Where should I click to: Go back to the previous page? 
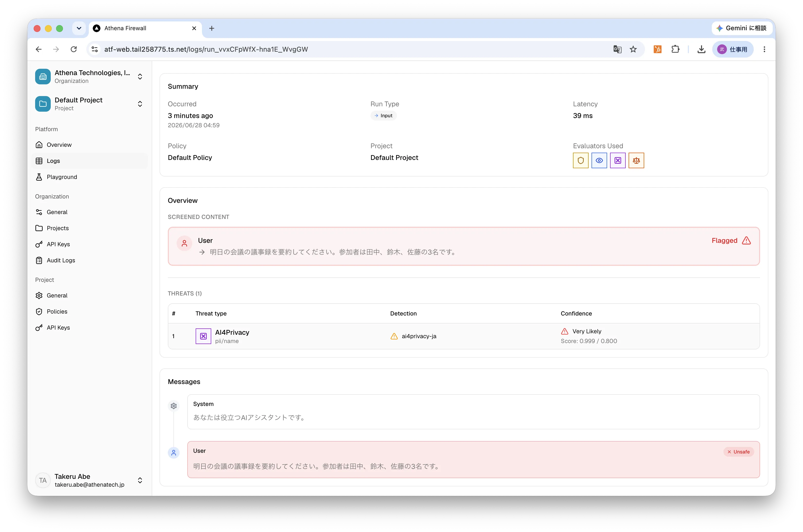pyautogui.click(x=39, y=49)
